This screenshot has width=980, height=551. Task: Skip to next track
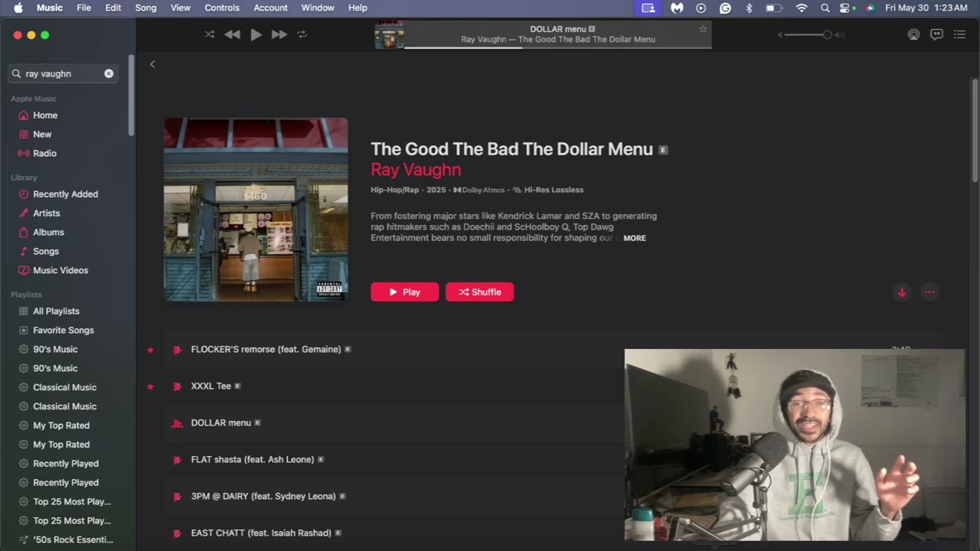(279, 34)
